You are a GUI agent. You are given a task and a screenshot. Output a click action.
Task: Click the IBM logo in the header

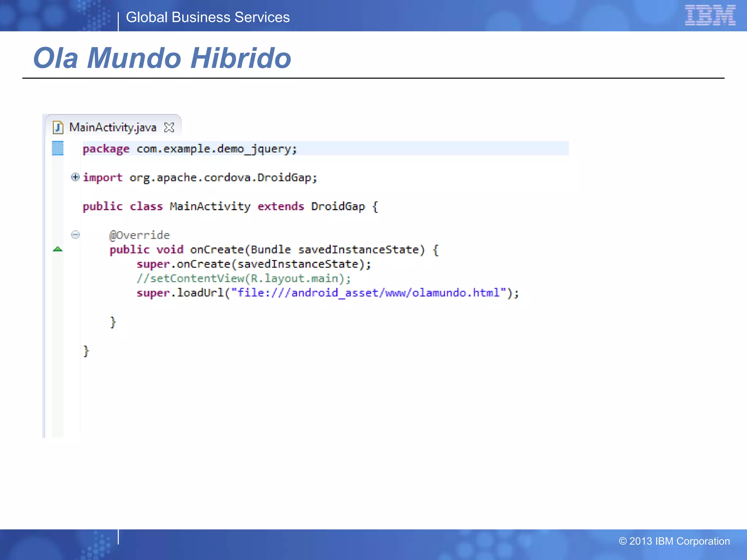coord(710,15)
